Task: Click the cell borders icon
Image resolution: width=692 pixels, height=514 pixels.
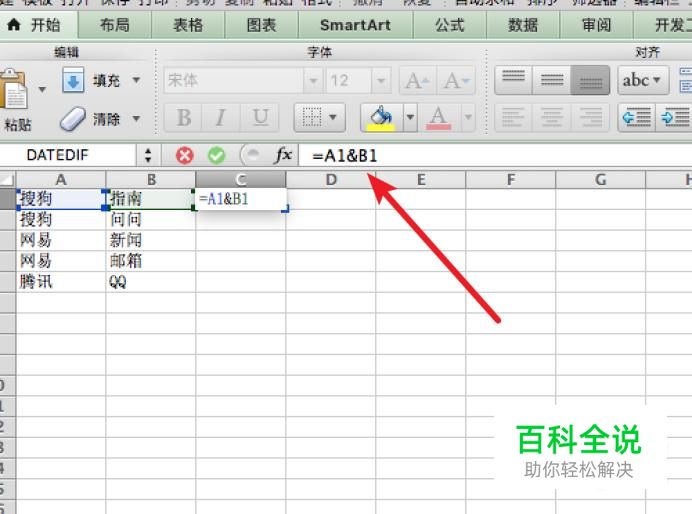Action: tap(312, 117)
